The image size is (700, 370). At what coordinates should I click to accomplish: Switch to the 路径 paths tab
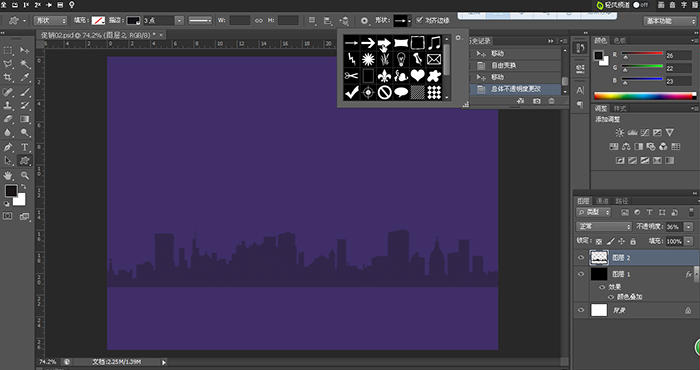[621, 201]
